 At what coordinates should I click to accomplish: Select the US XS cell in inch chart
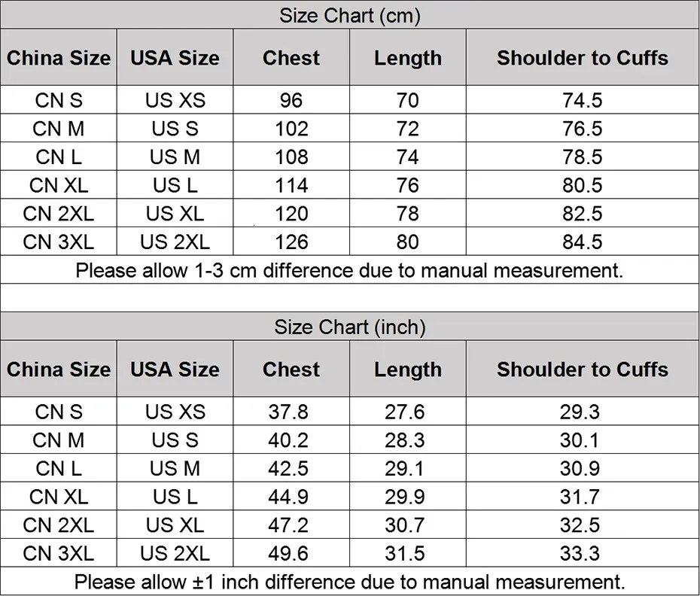(175, 412)
